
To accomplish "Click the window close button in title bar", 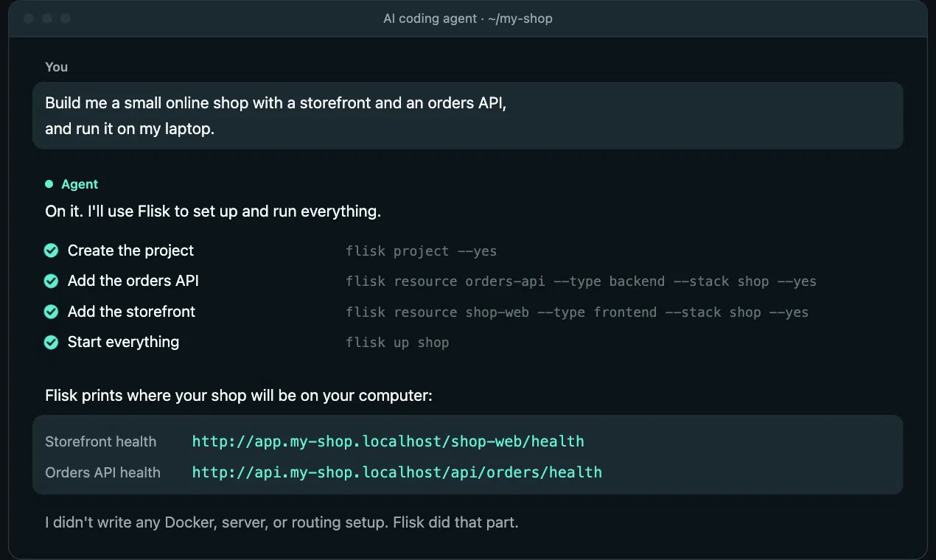I will [29, 18].
